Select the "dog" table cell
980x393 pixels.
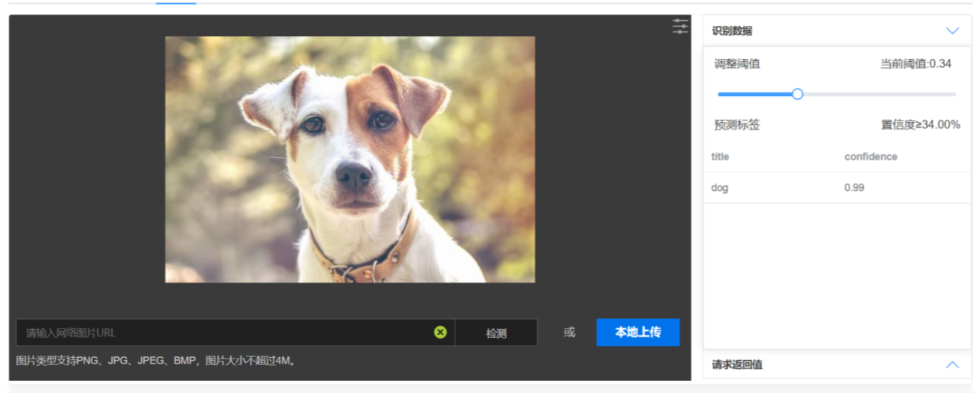pyautogui.click(x=720, y=188)
